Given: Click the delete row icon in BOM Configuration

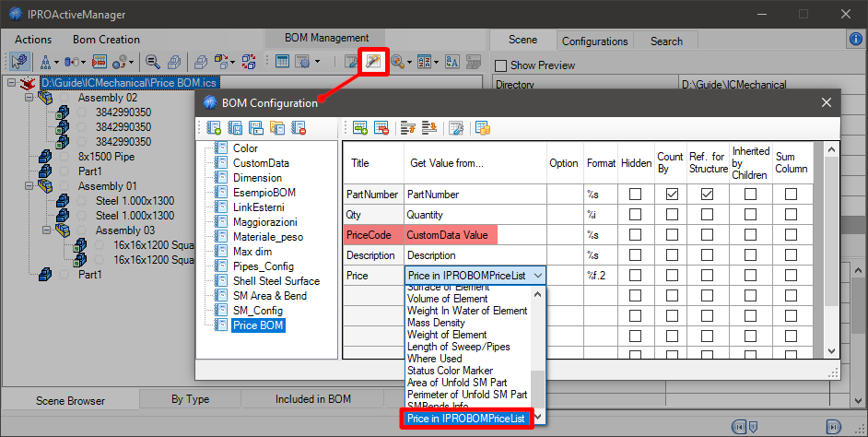Looking at the screenshot, I should (381, 128).
